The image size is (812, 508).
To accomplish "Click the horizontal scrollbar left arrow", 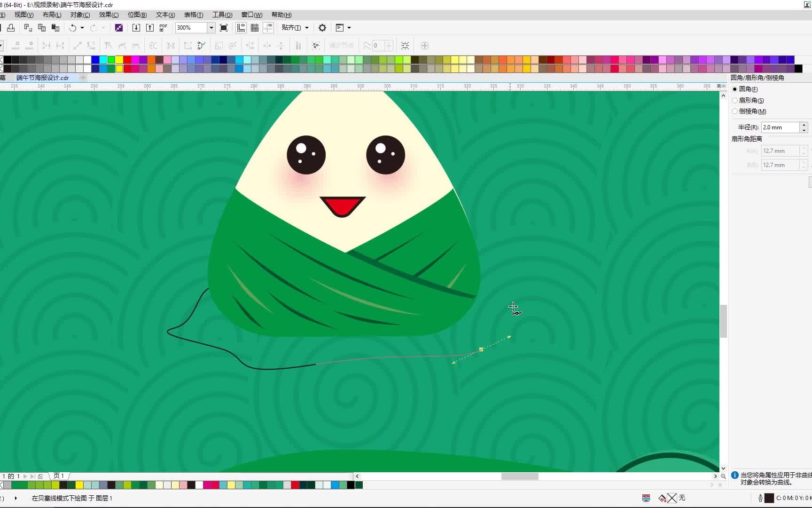I will [357, 476].
